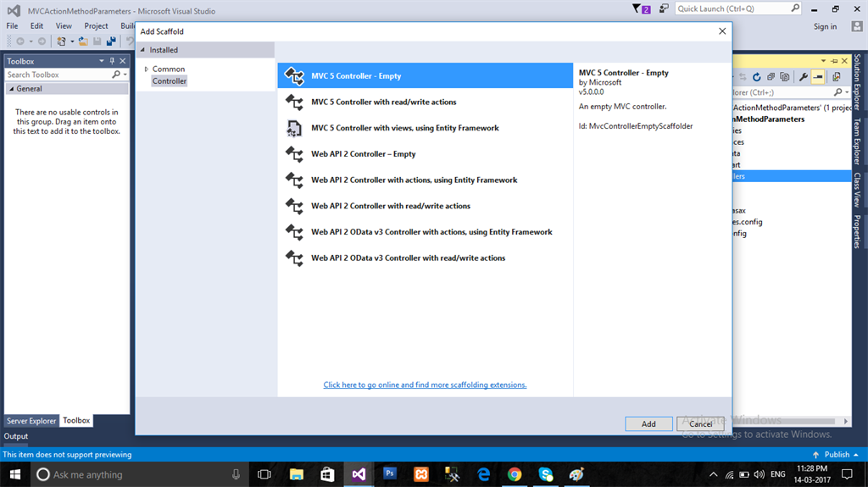868x487 pixels.
Task: Collapse the Installed node
Action: tap(142, 50)
